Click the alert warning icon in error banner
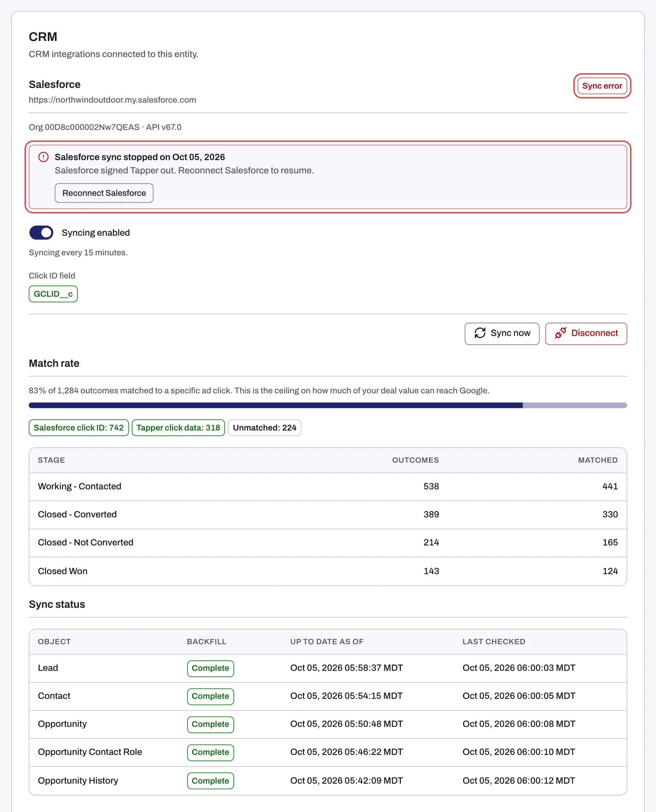Screen dimensions: 656x812 coord(43,157)
